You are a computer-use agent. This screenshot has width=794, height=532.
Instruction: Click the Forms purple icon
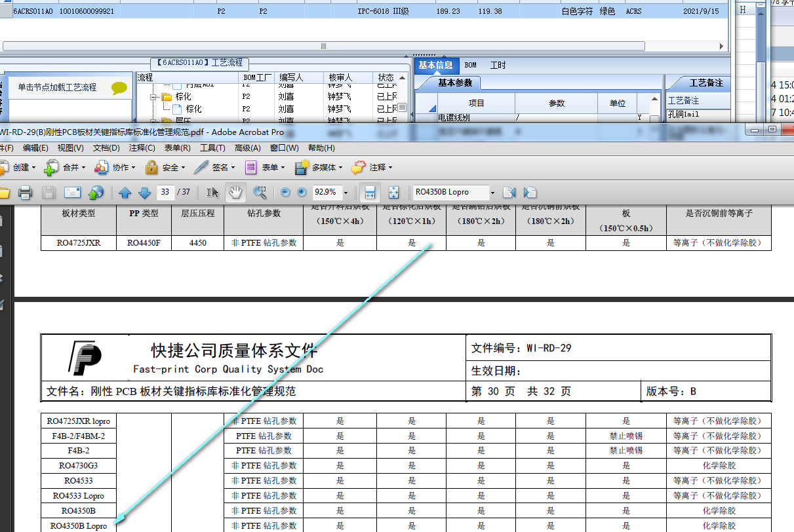click(251, 167)
